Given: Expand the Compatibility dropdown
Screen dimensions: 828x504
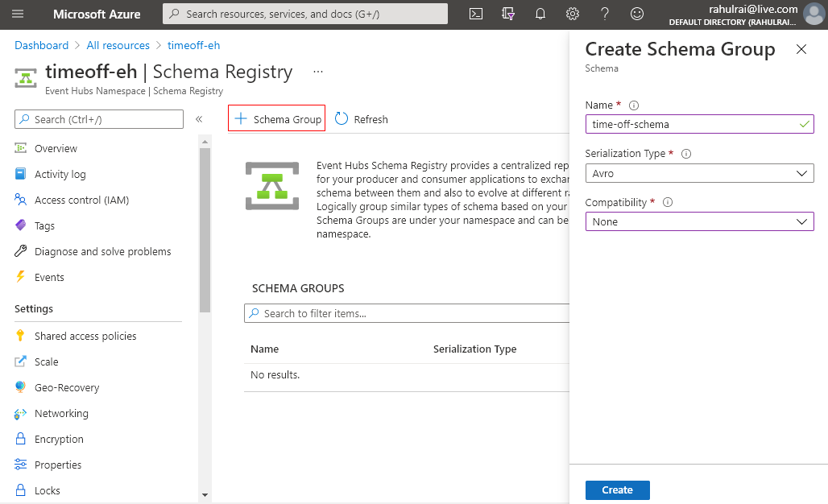Looking at the screenshot, I should pos(699,221).
